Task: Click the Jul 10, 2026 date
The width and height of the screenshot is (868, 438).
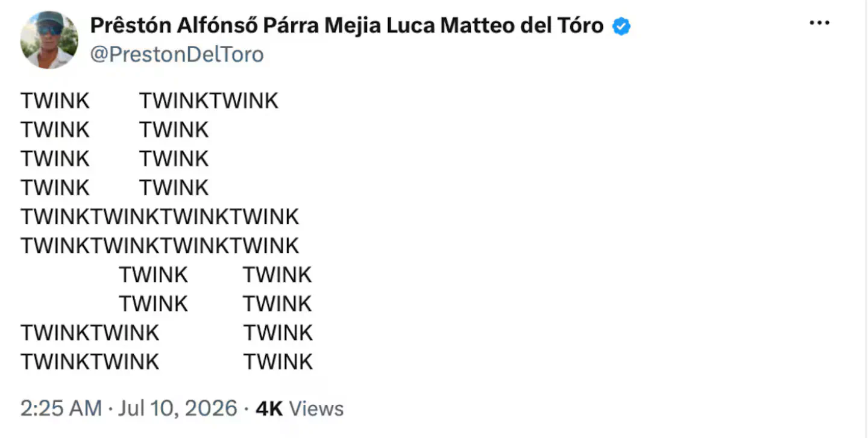Action: click(178, 408)
